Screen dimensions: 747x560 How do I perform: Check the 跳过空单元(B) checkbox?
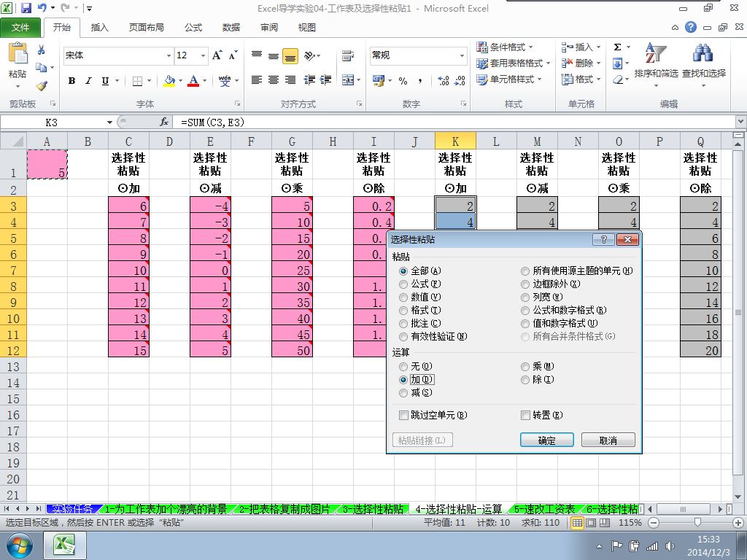tap(403, 415)
